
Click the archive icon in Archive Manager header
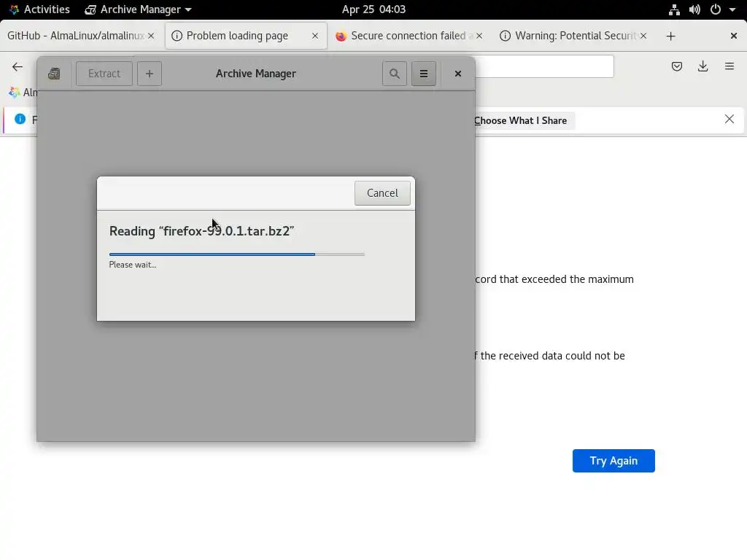pyautogui.click(x=54, y=74)
